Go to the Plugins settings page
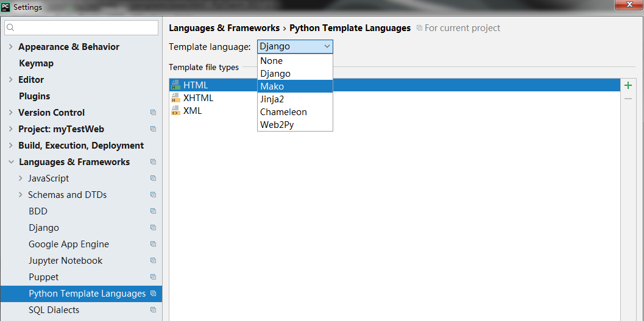Viewport: 644px width, 321px height. pos(34,96)
